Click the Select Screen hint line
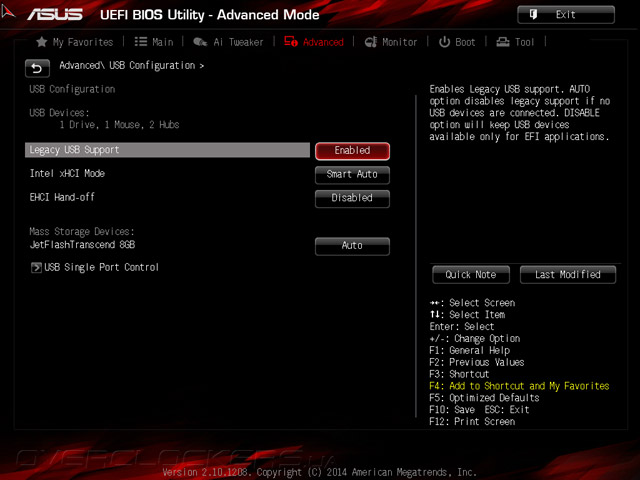 pos(472,303)
